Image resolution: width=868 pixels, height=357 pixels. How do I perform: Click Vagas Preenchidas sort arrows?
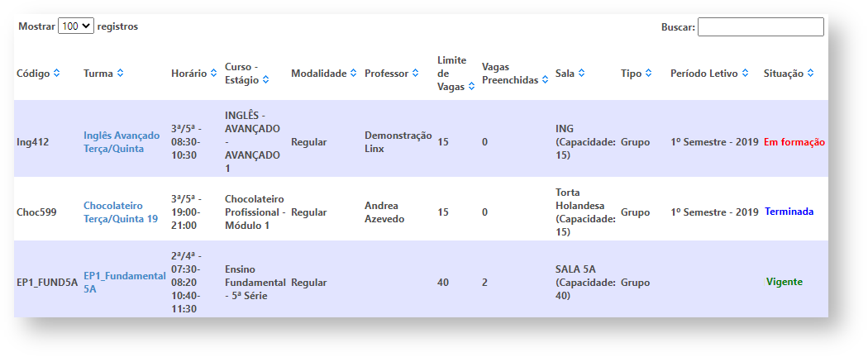[x=546, y=80]
